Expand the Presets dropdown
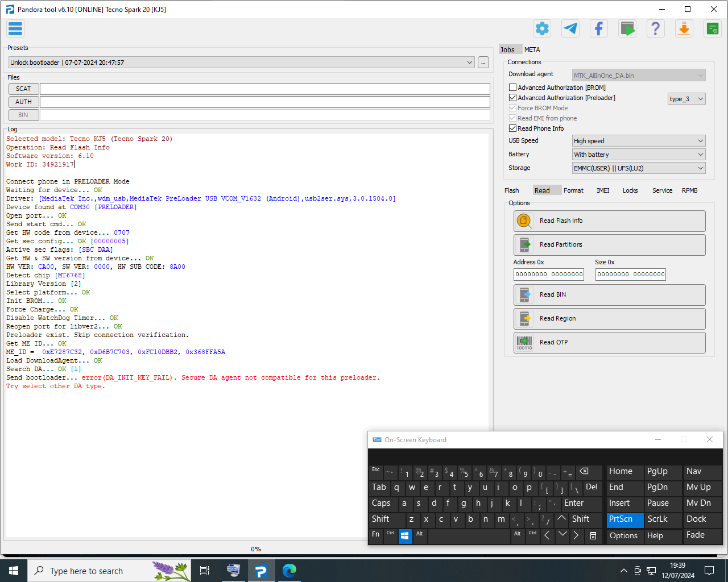This screenshot has height=582, width=728. click(x=242, y=63)
